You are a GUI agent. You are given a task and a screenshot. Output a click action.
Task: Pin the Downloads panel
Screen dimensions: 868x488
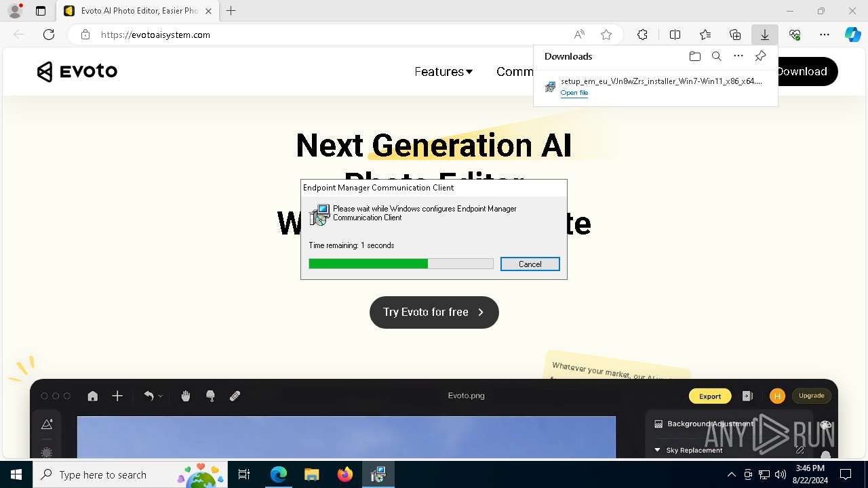(761, 56)
